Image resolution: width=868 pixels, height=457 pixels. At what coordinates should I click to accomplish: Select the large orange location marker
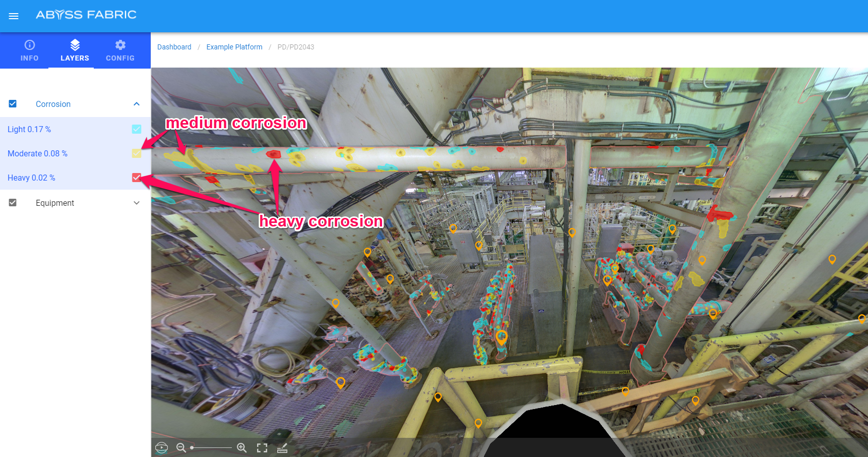pos(501,337)
